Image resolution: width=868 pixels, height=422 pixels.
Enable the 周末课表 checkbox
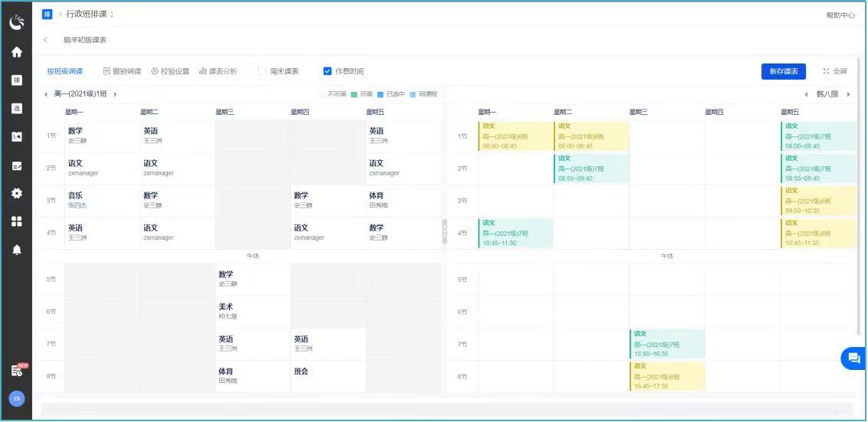tap(261, 71)
